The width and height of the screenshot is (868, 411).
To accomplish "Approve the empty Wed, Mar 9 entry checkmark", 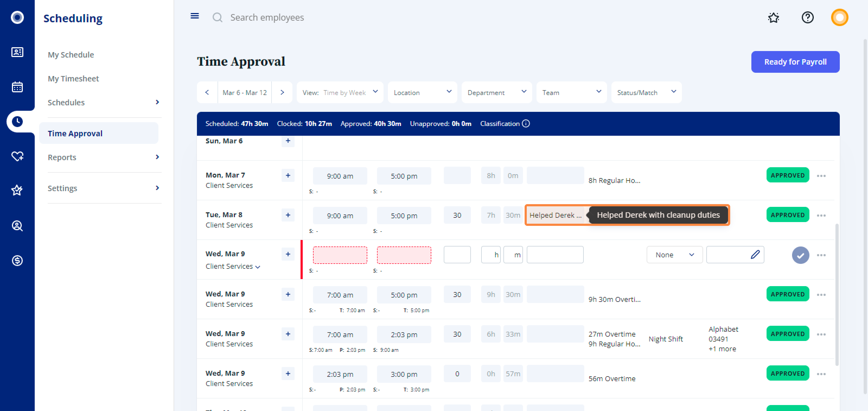I will click(801, 255).
